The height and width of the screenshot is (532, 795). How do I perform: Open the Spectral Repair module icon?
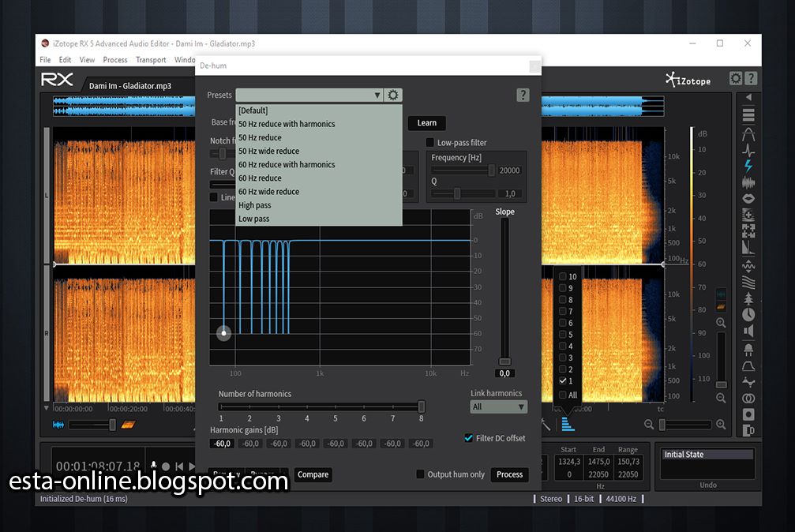(x=748, y=215)
